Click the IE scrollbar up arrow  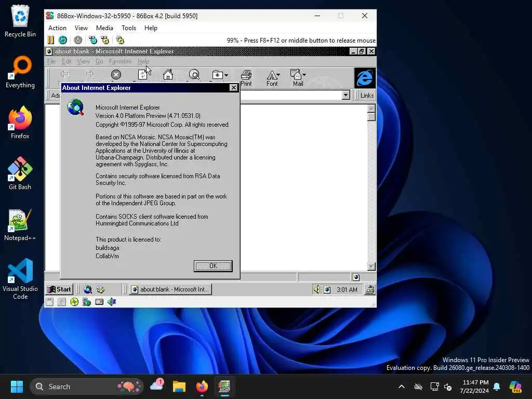(371, 109)
